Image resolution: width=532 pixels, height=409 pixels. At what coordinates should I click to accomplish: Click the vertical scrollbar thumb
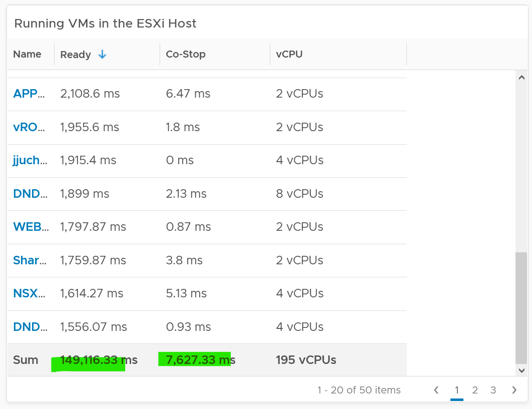[x=521, y=308]
